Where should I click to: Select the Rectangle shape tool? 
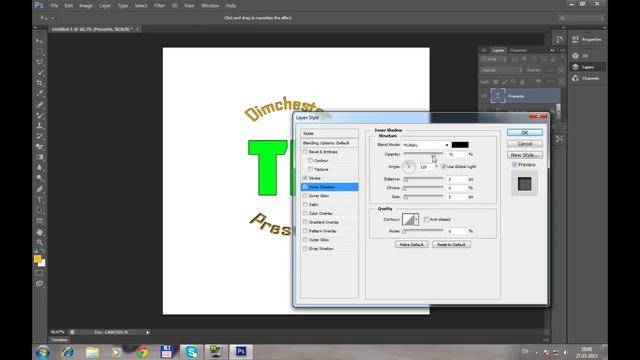pos(40,221)
